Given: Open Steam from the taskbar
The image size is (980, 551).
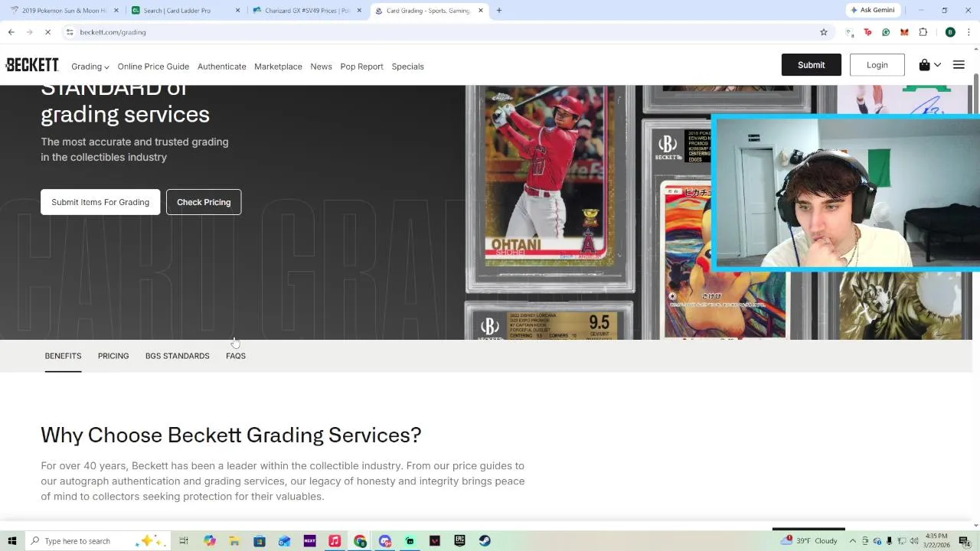Looking at the screenshot, I should pyautogui.click(x=485, y=541).
